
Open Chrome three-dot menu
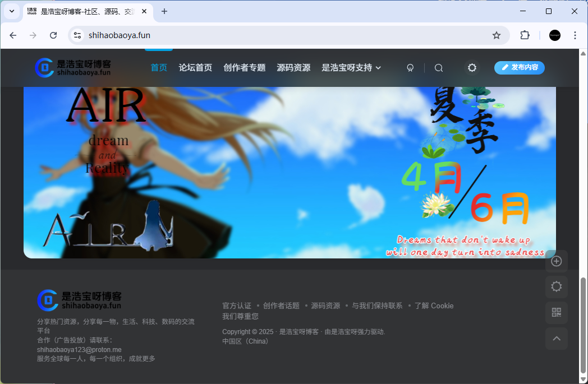(575, 35)
